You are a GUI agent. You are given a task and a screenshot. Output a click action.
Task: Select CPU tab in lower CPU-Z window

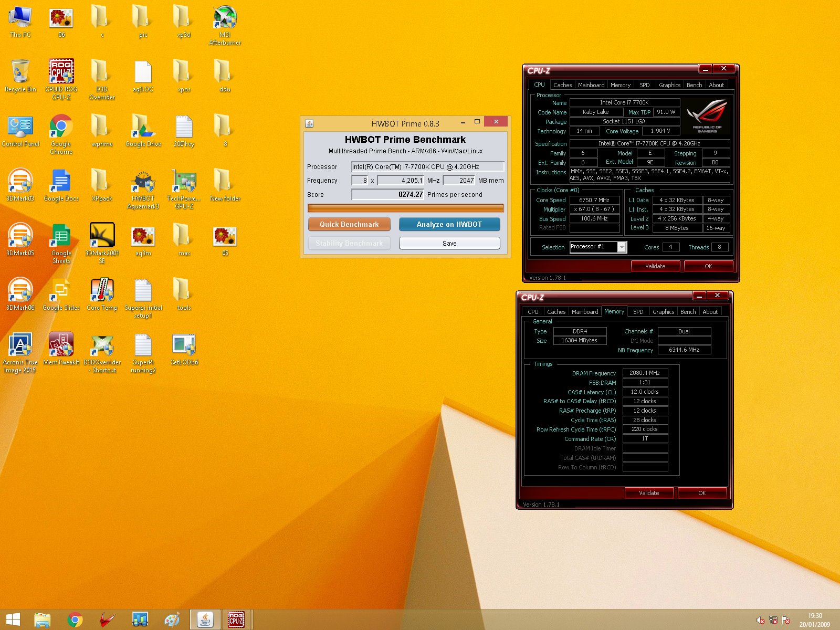pos(533,311)
